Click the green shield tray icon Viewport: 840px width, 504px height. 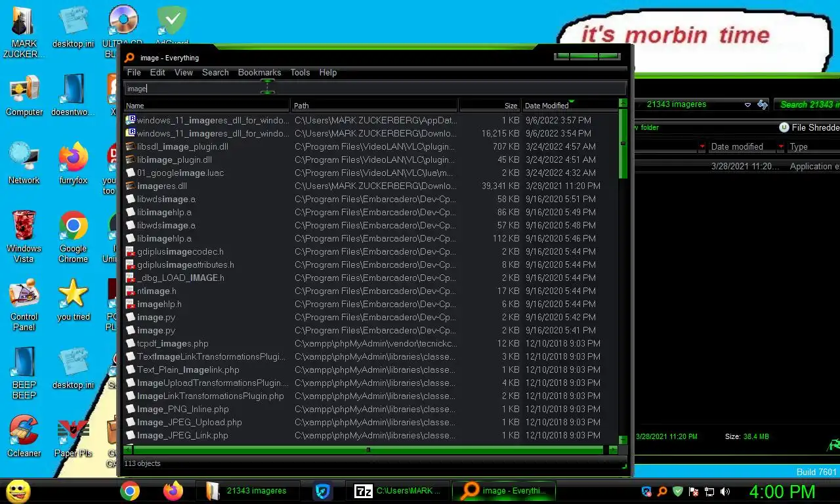pyautogui.click(x=678, y=491)
